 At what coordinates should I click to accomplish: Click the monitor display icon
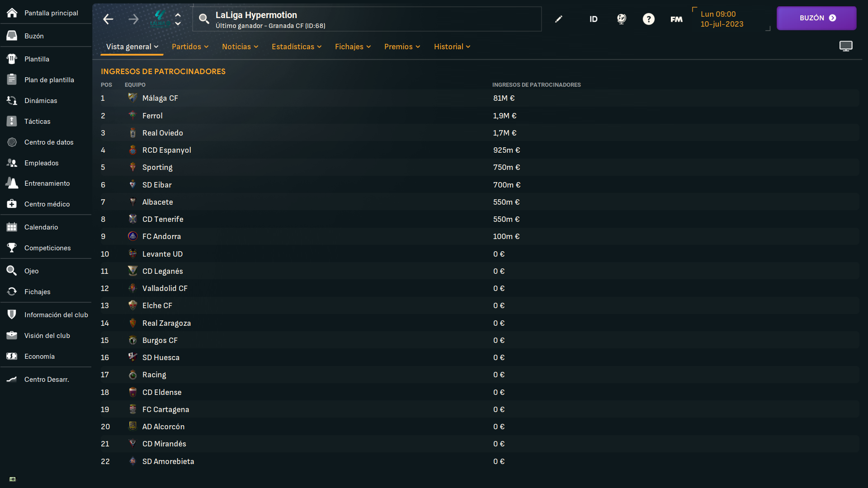click(846, 46)
